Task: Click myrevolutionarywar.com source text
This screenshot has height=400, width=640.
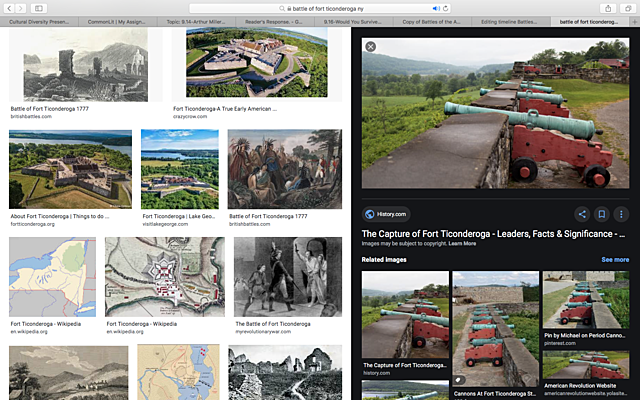Action: 263,331
